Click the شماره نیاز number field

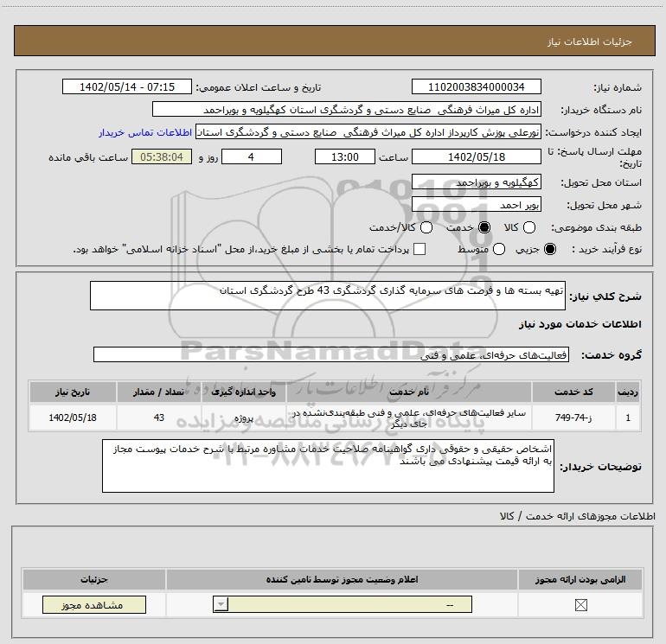click(x=476, y=86)
